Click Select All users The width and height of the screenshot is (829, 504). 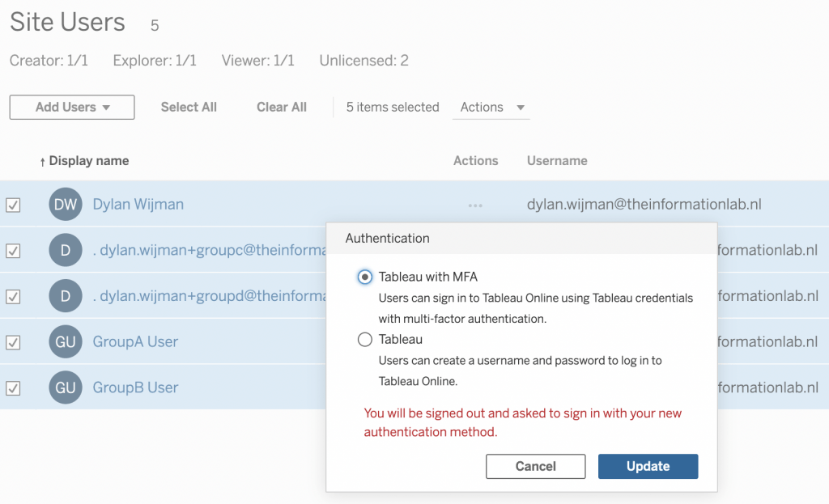pos(189,108)
